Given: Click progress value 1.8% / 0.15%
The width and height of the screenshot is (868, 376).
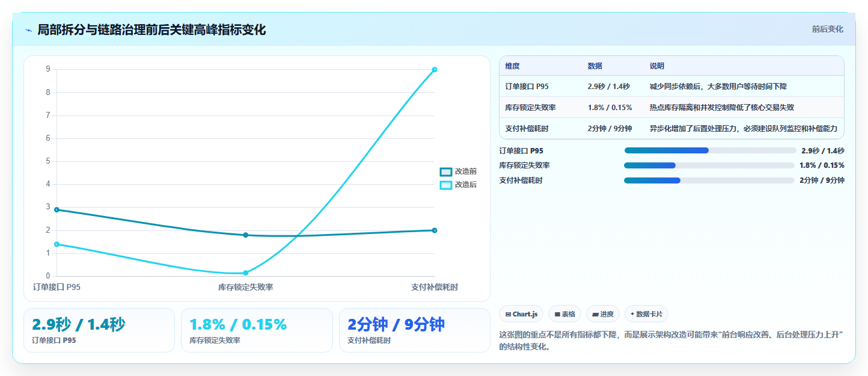Looking at the screenshot, I should click(822, 165).
